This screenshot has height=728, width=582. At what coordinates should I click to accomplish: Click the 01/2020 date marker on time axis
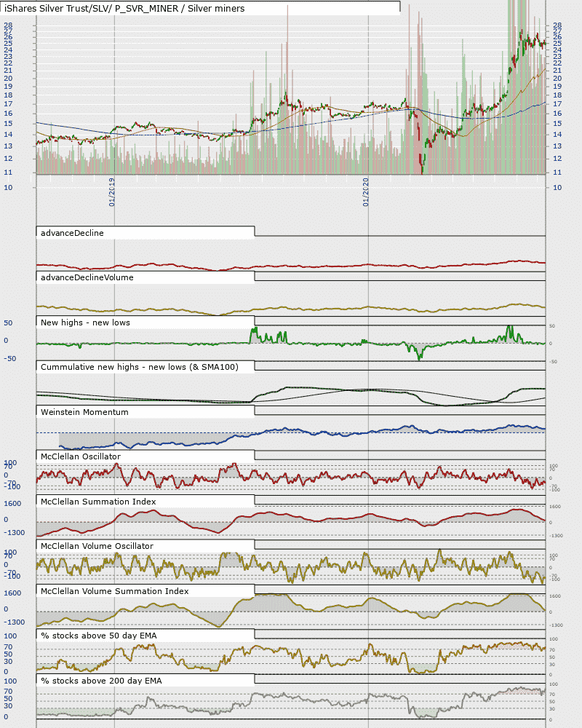(x=366, y=192)
